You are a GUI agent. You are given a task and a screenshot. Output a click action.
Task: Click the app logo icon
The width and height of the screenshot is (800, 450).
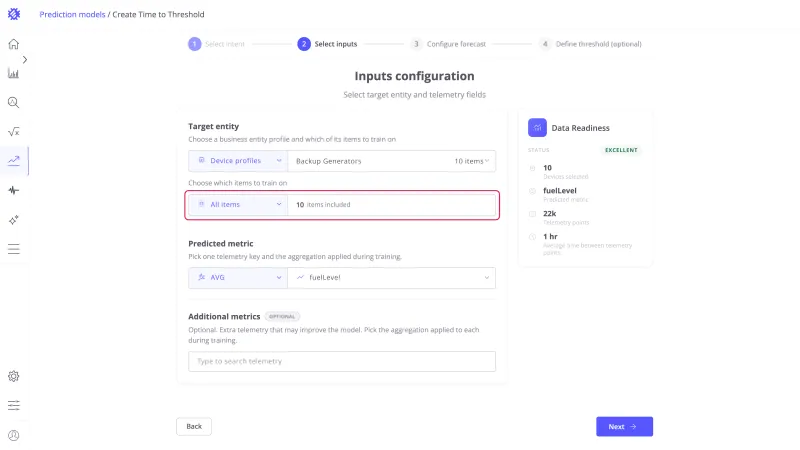(14, 14)
